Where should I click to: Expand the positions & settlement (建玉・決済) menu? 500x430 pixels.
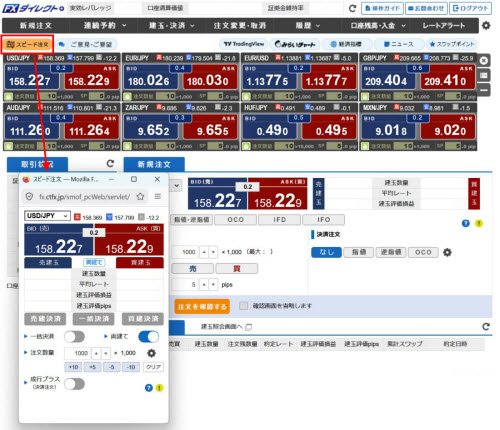point(172,26)
